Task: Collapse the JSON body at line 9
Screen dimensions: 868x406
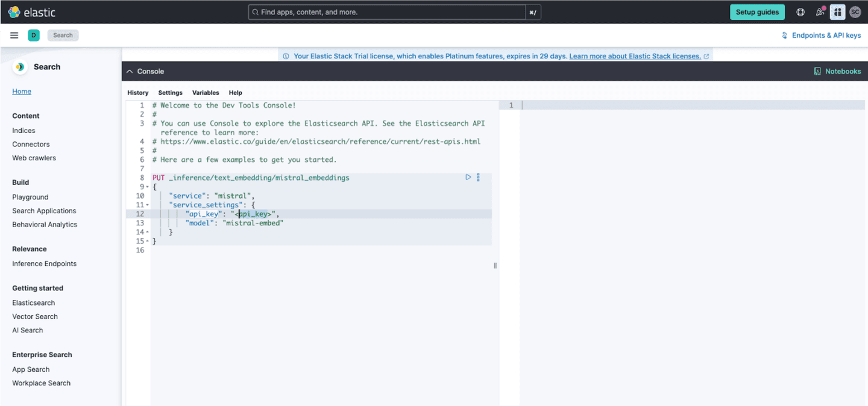Action: point(146,187)
